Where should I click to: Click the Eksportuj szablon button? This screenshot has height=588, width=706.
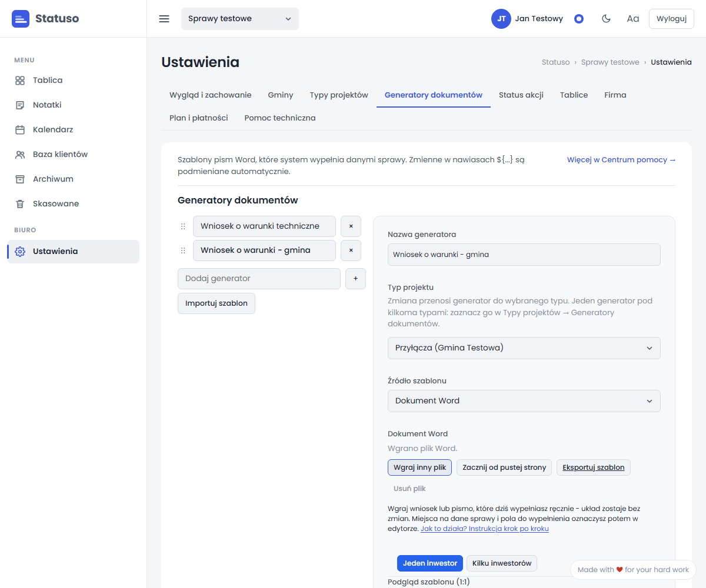click(x=594, y=468)
